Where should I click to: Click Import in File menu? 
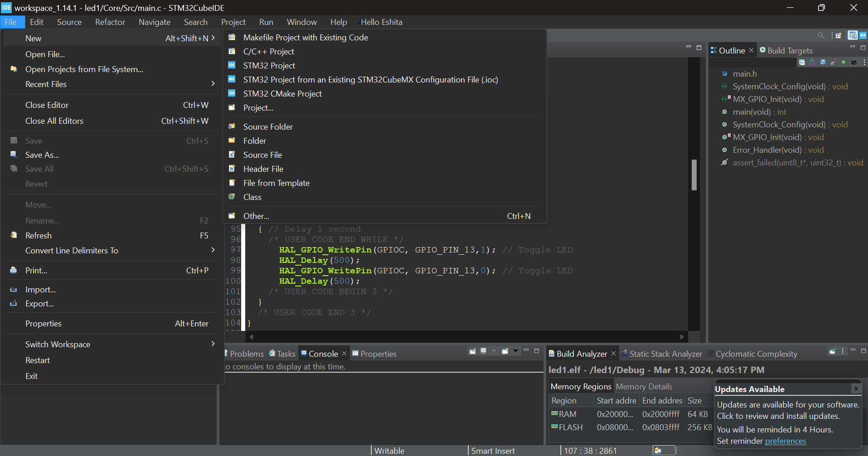click(x=40, y=290)
